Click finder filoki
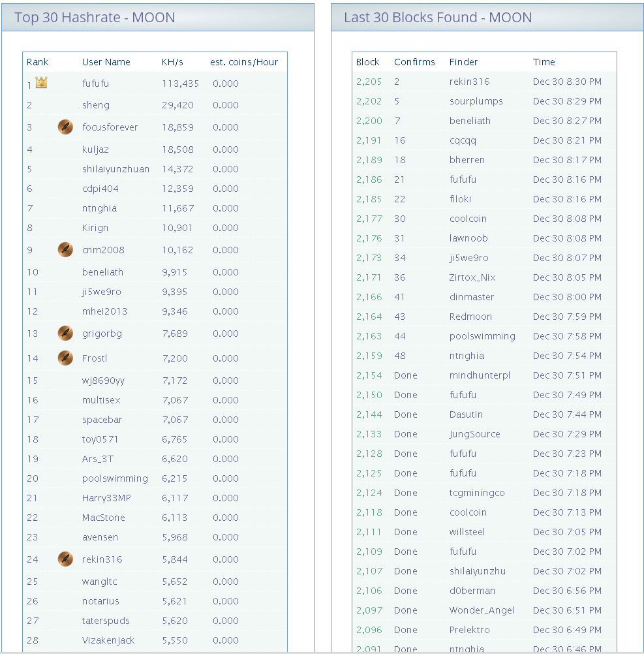This screenshot has height=654, width=644. click(x=460, y=199)
